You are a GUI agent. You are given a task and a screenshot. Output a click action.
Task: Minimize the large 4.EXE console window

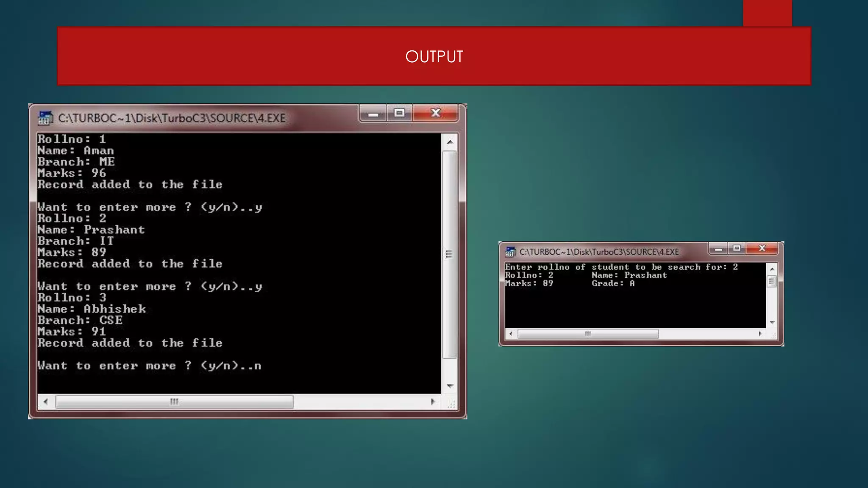coord(373,114)
